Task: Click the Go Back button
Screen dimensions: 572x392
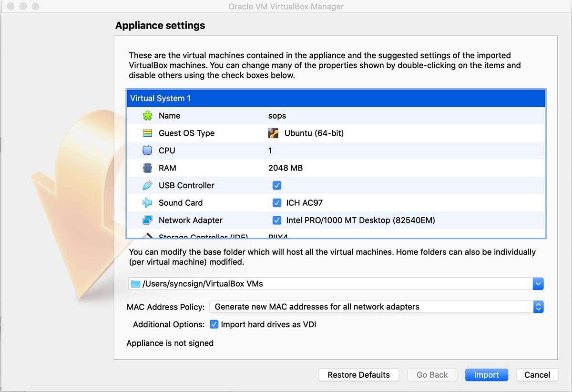Action: [432, 375]
